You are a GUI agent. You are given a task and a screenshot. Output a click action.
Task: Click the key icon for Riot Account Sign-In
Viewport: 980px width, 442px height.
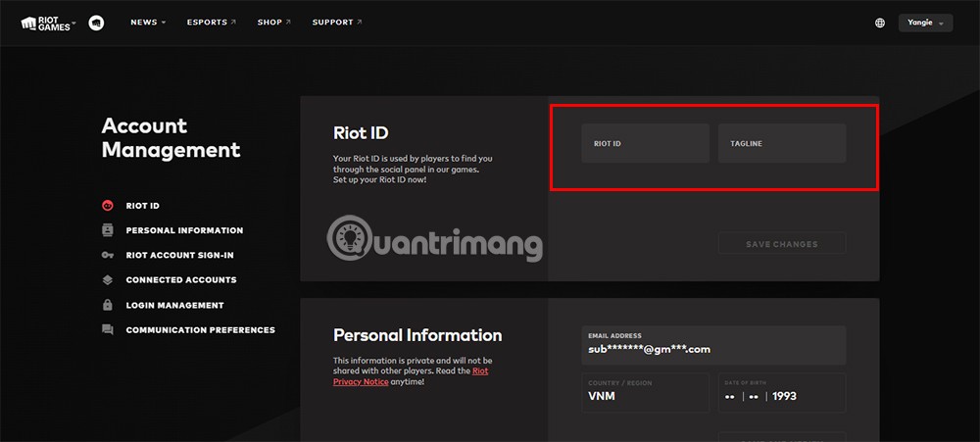[x=108, y=255]
